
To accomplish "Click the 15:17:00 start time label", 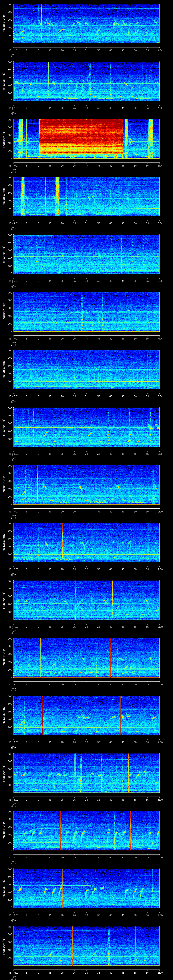I will tap(14, 973).
